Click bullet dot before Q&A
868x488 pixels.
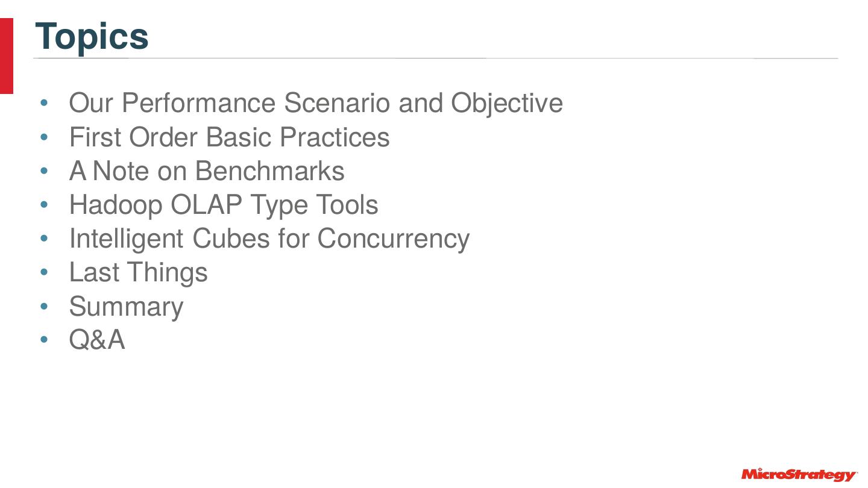coord(43,340)
